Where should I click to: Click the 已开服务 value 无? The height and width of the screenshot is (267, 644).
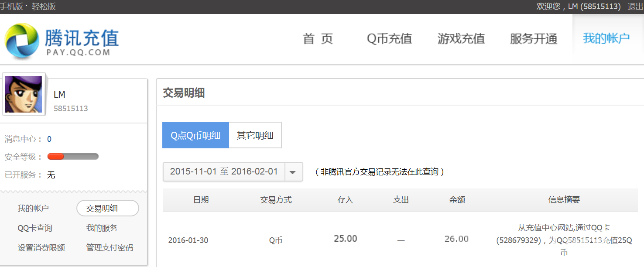tap(51, 175)
